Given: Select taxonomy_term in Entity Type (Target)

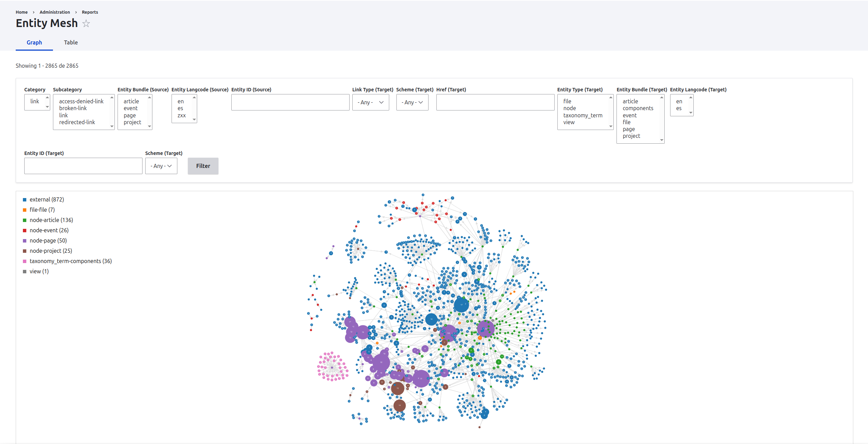Looking at the screenshot, I should click(x=583, y=115).
